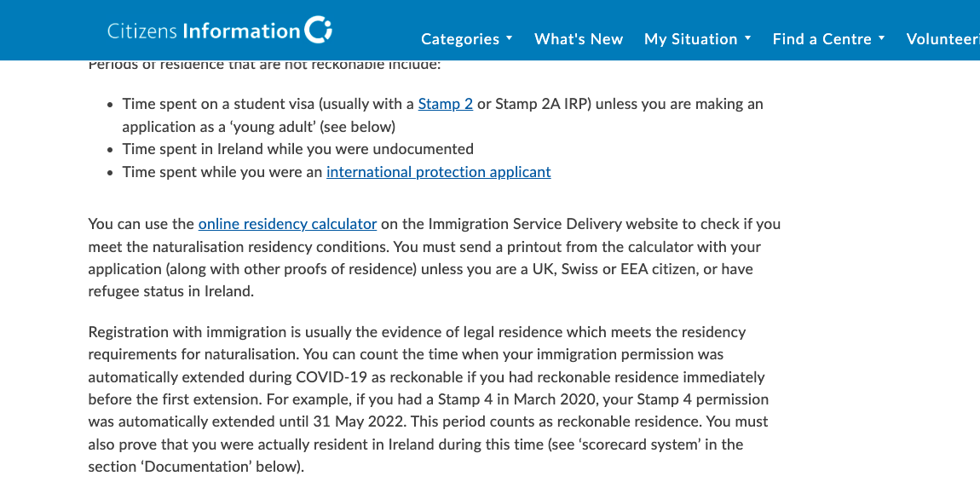Expand the Categories dropdown arrow
This screenshot has height=499, width=980.
tap(510, 38)
